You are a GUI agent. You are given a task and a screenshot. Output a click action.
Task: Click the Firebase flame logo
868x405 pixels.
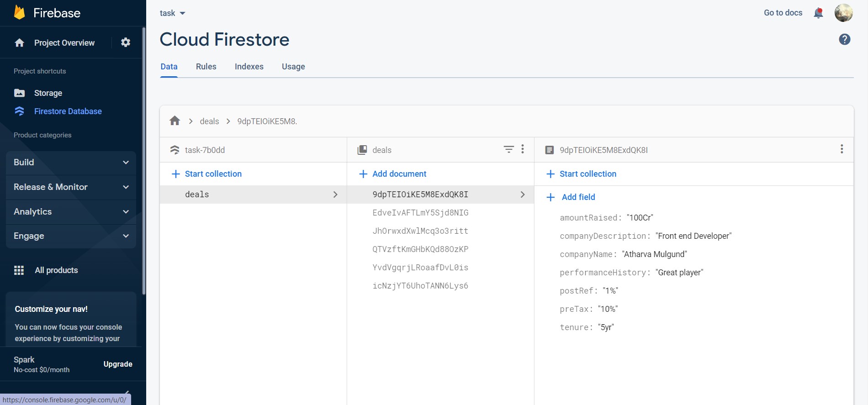[x=19, y=12]
